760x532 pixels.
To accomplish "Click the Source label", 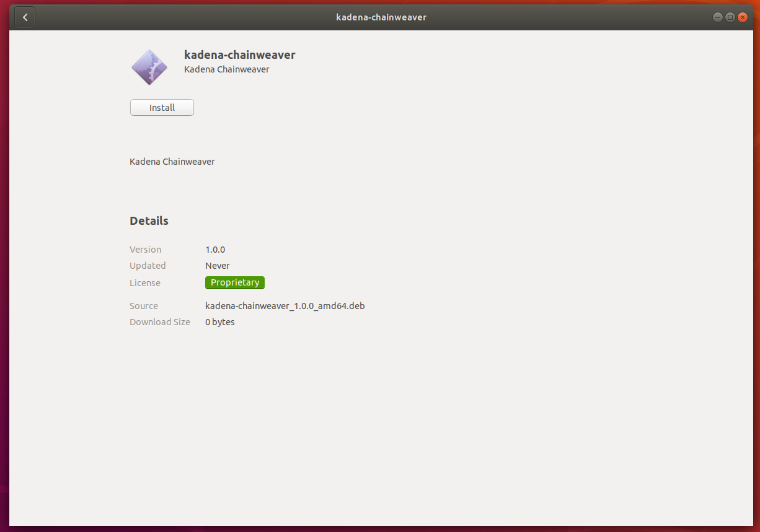I will [x=143, y=306].
